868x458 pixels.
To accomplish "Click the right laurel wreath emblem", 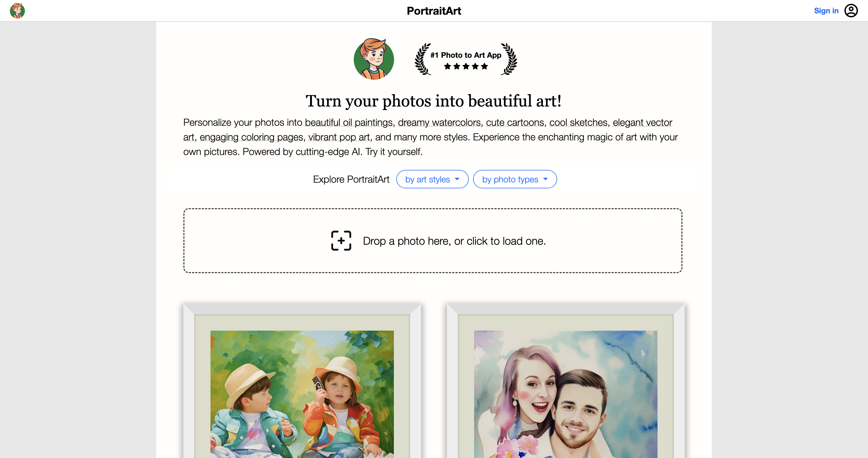I will coord(509,59).
